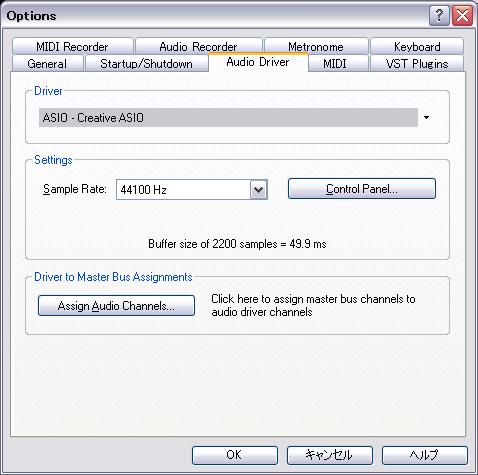Image resolution: width=478 pixels, height=475 pixels.
Task: Click Assign Audio Channels button
Action: 116,305
